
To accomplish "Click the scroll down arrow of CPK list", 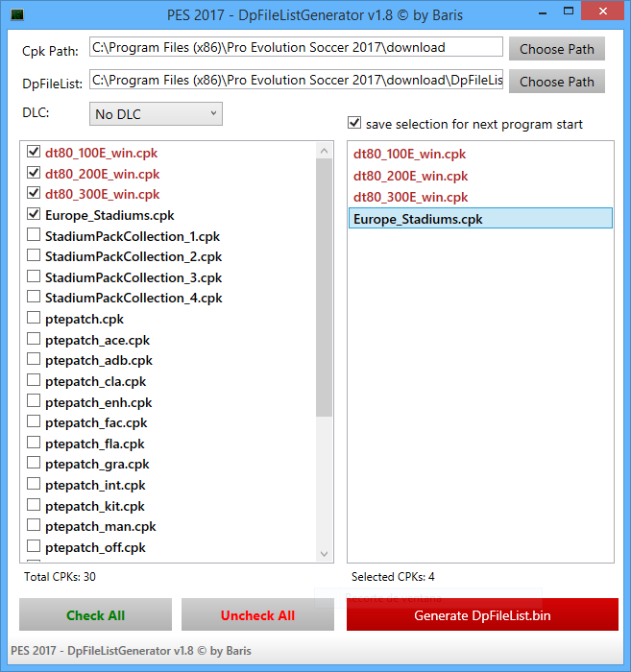I will coord(324,554).
